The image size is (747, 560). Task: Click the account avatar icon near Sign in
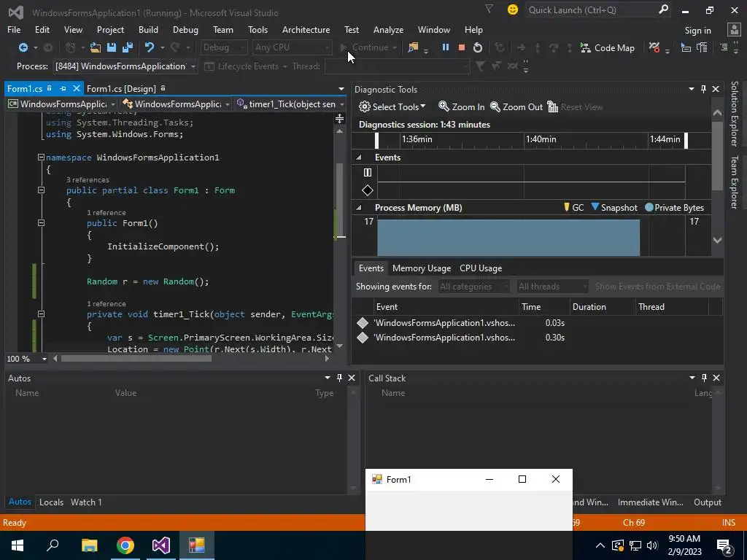[734, 30]
